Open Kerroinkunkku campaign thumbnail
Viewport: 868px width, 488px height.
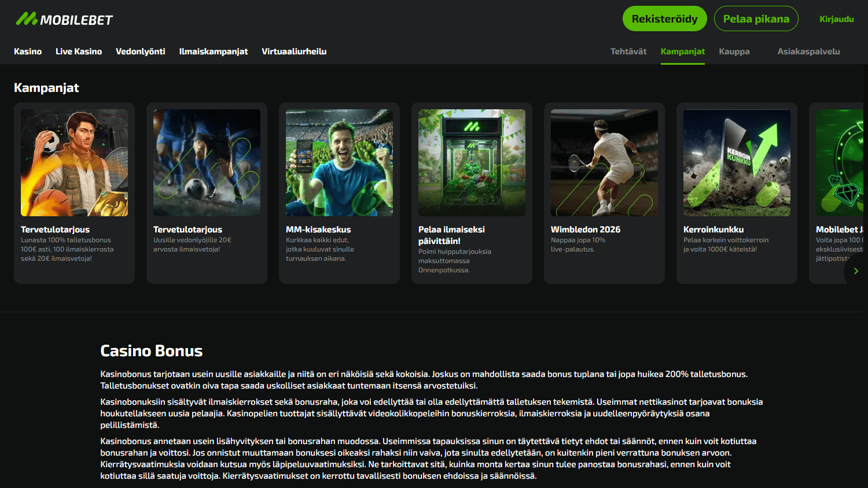(x=737, y=162)
